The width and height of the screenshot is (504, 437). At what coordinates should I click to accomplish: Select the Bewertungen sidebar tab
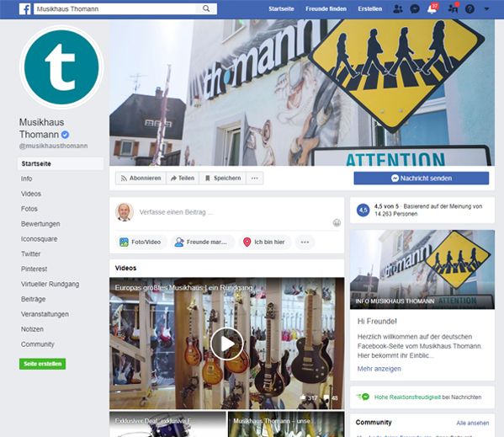coord(40,224)
